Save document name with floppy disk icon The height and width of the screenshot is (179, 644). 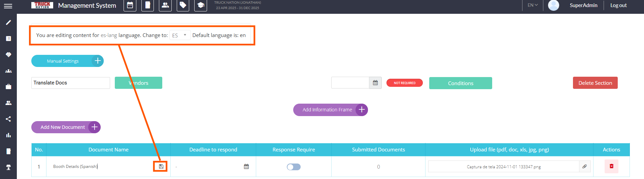tap(161, 167)
